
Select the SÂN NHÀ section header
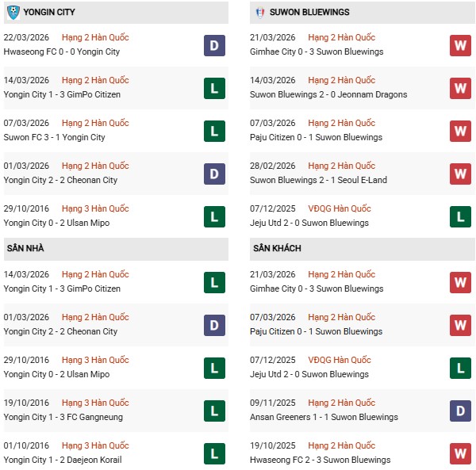point(25,249)
